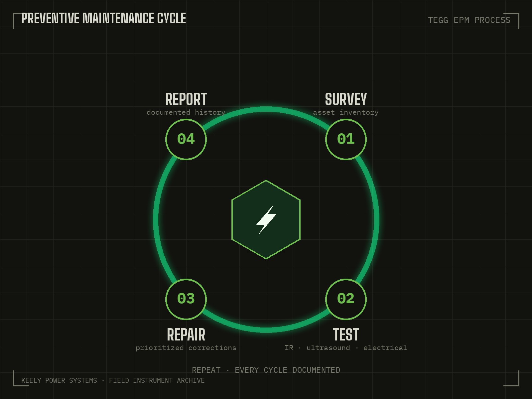Select the 01 Survey step node
Image resolution: width=532 pixels, height=399 pixels.
click(x=346, y=139)
